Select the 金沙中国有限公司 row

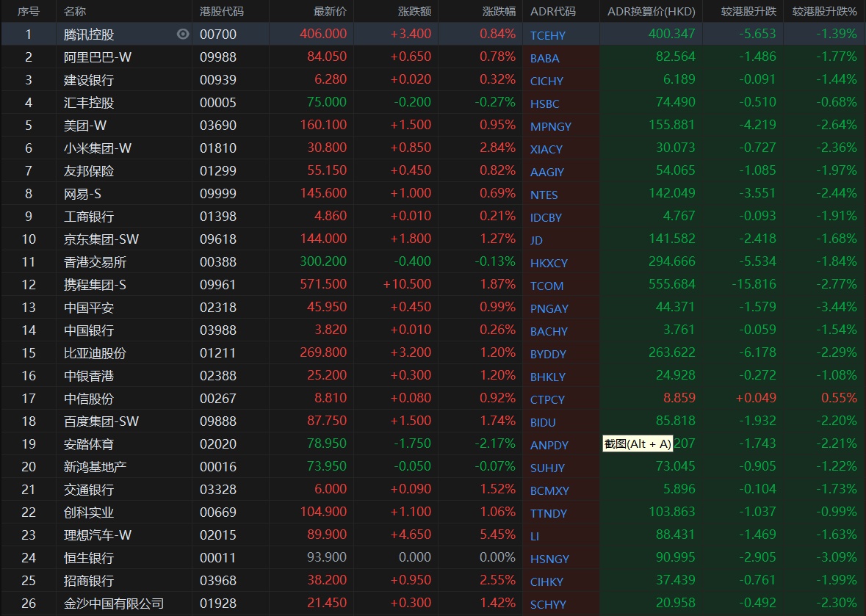point(114,603)
